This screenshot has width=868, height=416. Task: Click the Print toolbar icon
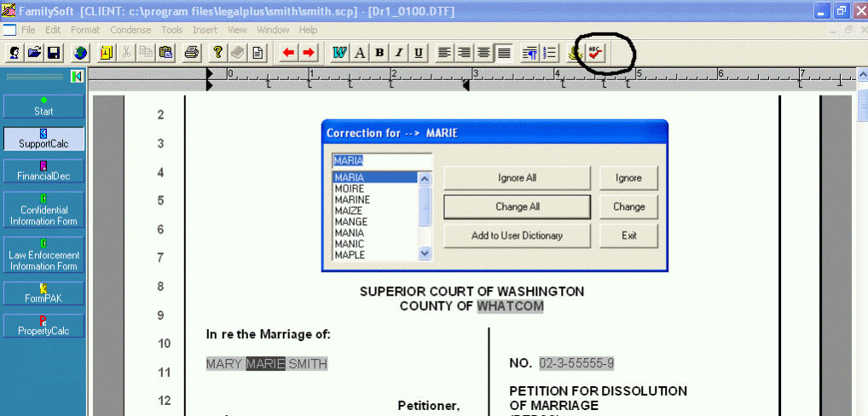point(192,53)
